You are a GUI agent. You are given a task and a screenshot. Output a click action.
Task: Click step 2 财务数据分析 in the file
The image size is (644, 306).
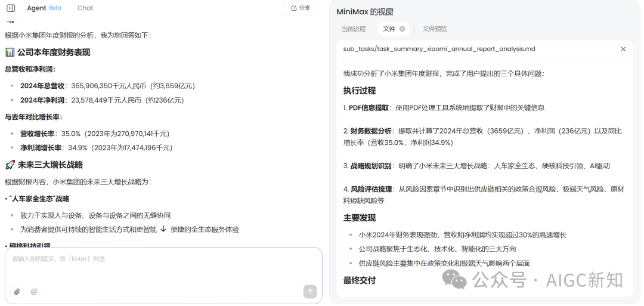pyautogui.click(x=483, y=137)
